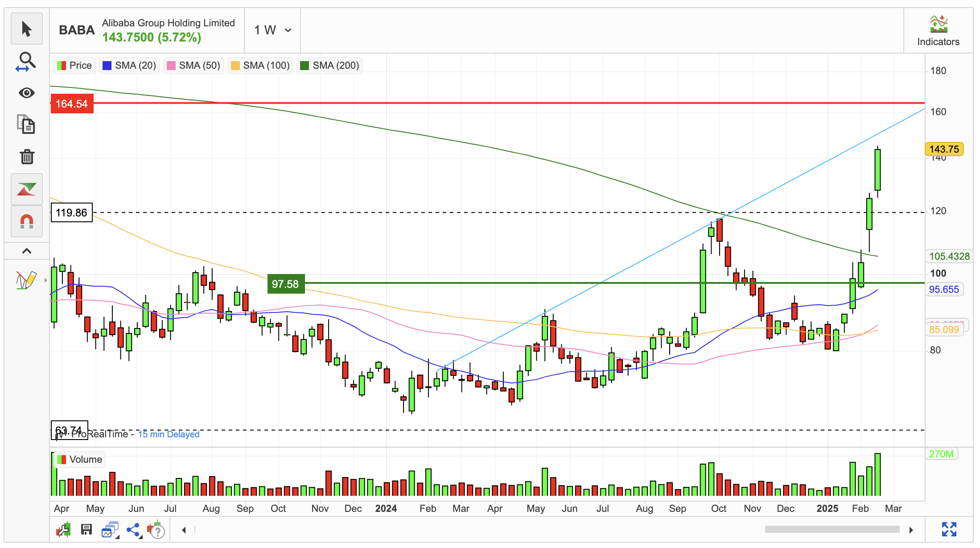
Task: Click the blue SMA (20) color swatch
Action: click(107, 66)
